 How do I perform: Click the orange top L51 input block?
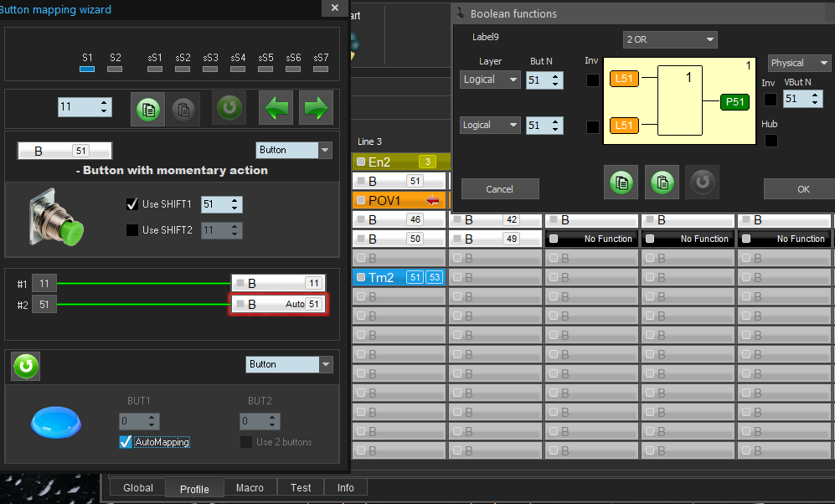point(624,79)
